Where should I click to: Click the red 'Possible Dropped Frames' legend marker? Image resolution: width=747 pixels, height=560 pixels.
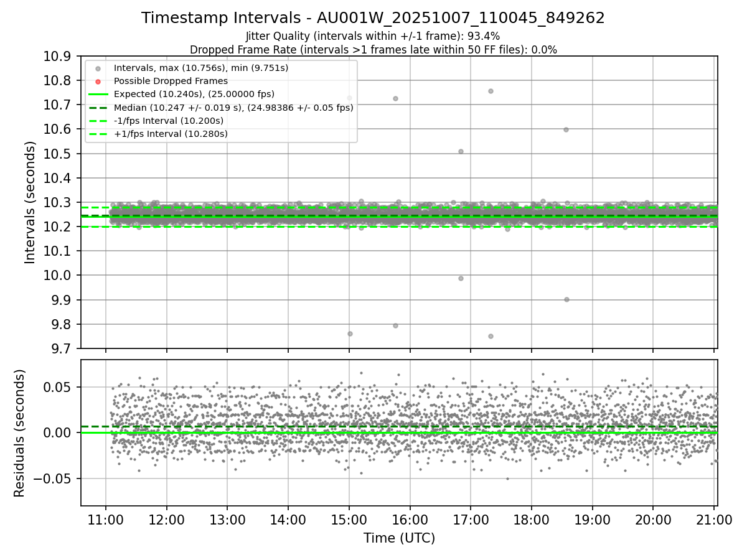98,82
